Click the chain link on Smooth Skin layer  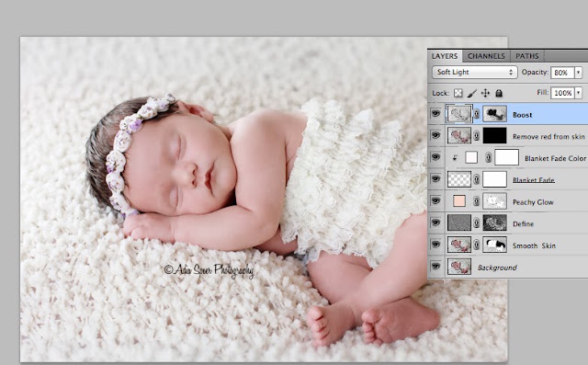476,245
